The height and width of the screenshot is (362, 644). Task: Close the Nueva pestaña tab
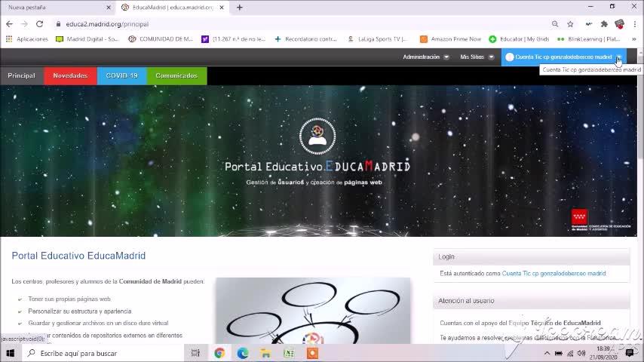pos(109,8)
